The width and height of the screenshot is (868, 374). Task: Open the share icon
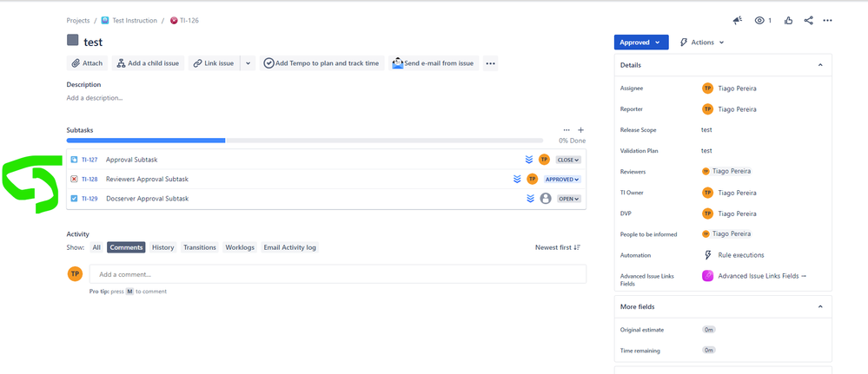[808, 21]
